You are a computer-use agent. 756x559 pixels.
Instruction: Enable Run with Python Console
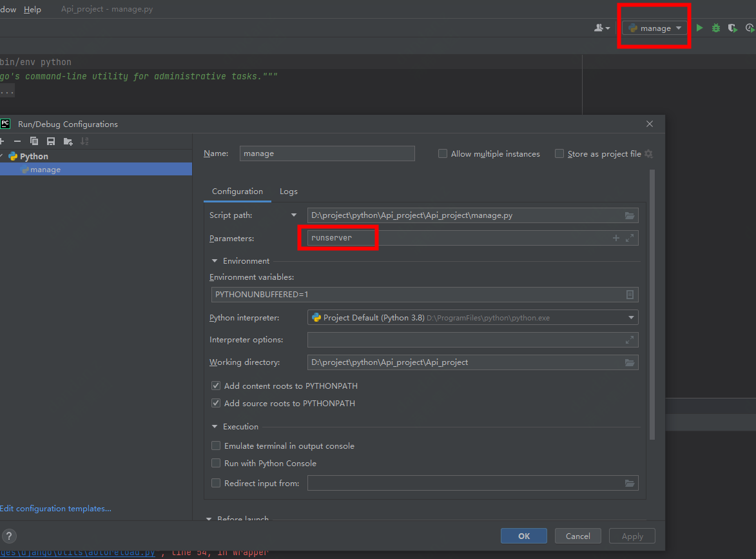coord(216,463)
